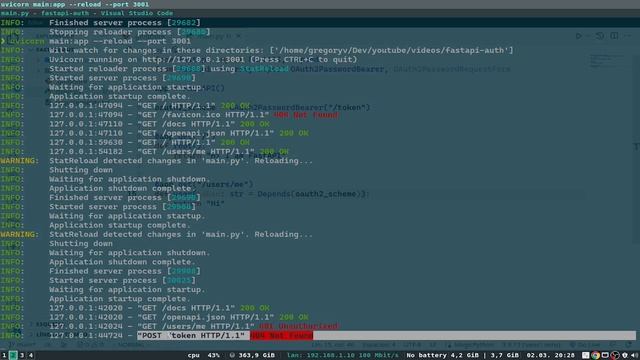Viewport: 640px width, 360px height.
Task: Open the more actions ellipsis in VS Code editor
Action: (x=628, y=36)
